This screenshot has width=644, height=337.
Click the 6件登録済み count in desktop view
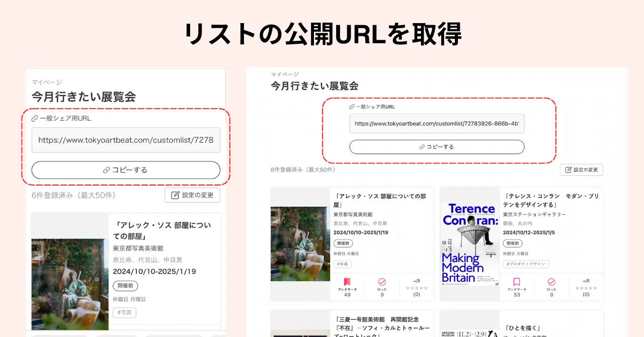point(303,170)
